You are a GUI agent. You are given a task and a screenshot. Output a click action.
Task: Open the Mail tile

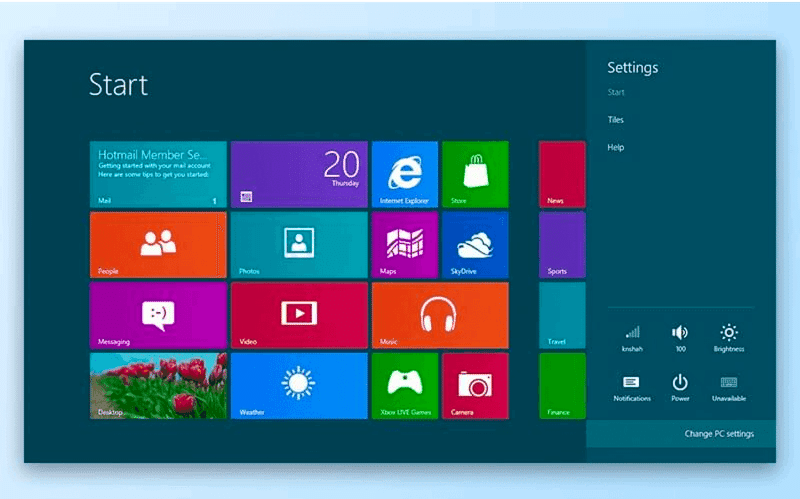point(158,174)
